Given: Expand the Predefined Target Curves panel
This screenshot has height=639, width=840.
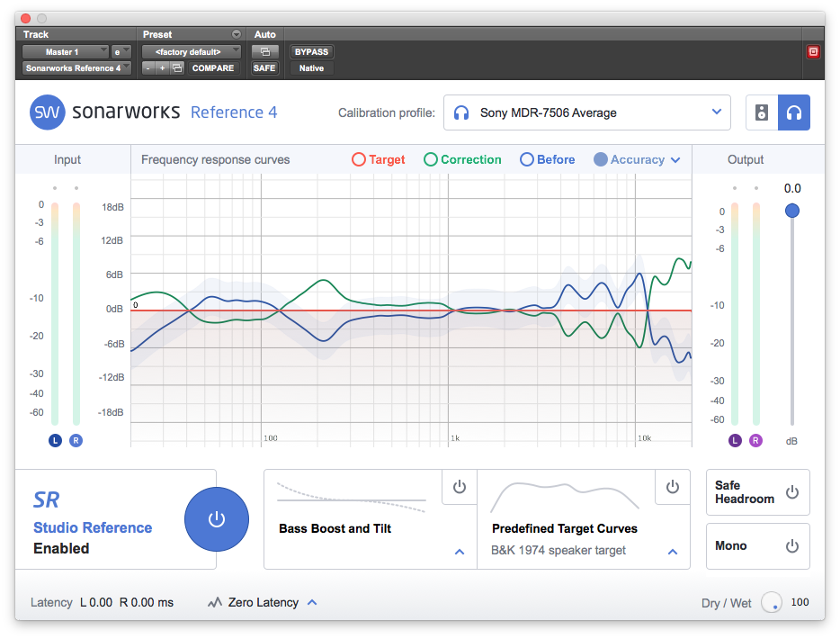Looking at the screenshot, I should (673, 551).
